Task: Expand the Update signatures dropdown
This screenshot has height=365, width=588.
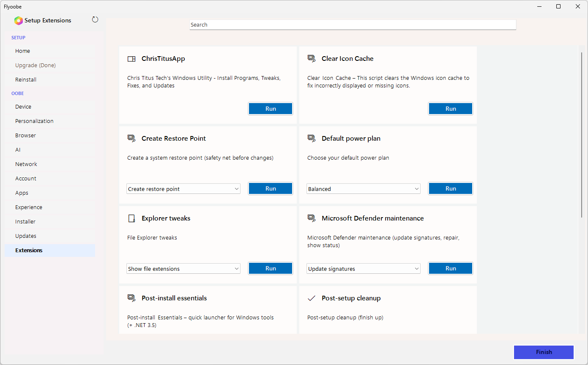Action: [x=364, y=269]
